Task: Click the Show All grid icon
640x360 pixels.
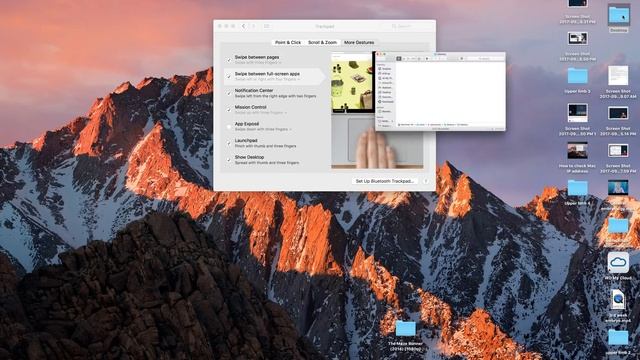Action: point(267,26)
